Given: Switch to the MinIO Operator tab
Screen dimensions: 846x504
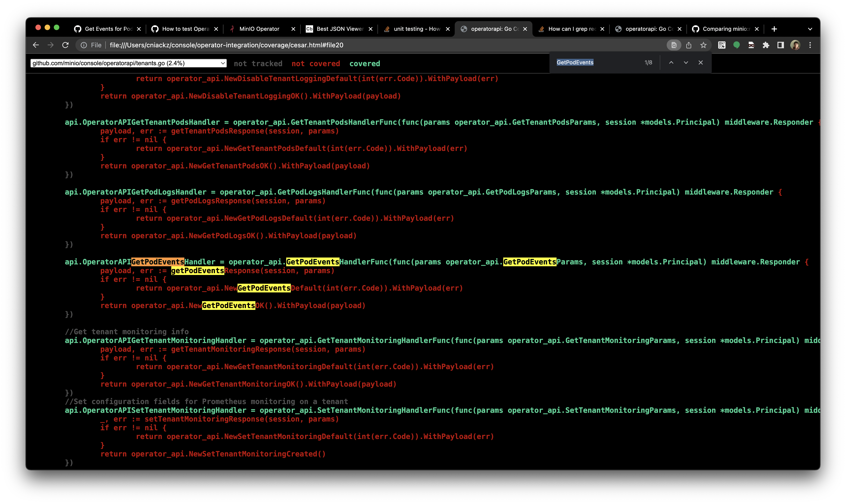Looking at the screenshot, I should pos(259,29).
